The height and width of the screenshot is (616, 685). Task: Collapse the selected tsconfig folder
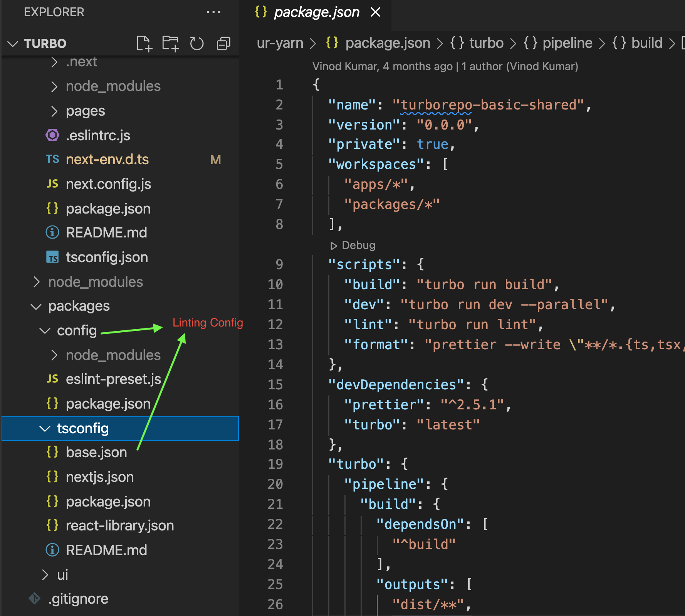(120, 428)
